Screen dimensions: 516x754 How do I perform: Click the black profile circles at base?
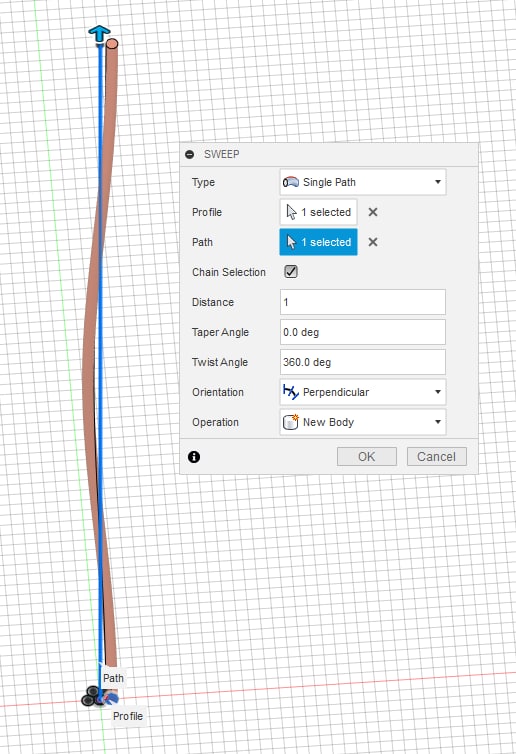coord(91,696)
